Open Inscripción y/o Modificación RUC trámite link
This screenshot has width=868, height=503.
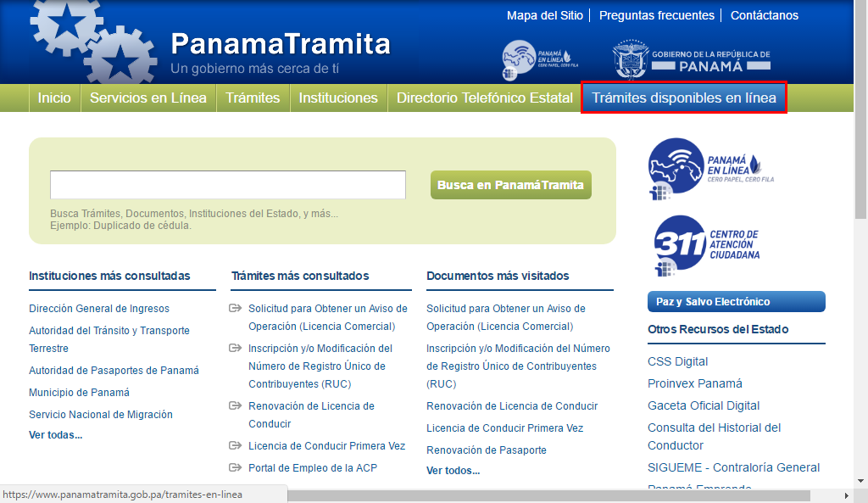[x=320, y=366]
